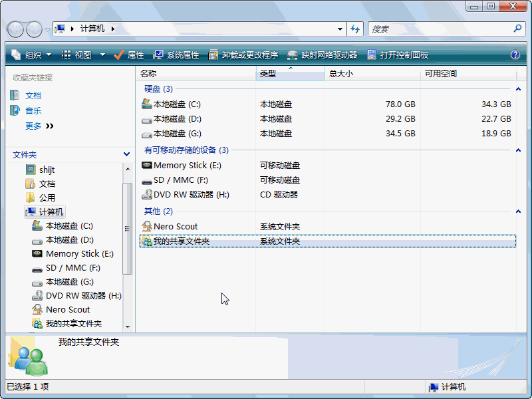This screenshot has width=532, height=399.
Task: Open 系统属性 from toolbar
Action: point(176,55)
